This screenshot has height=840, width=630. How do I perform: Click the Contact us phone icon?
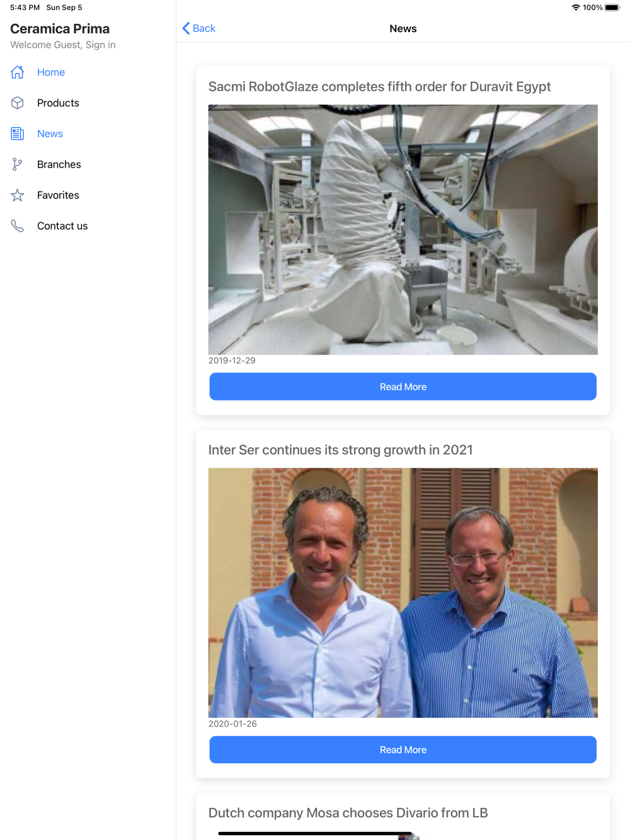(x=18, y=226)
